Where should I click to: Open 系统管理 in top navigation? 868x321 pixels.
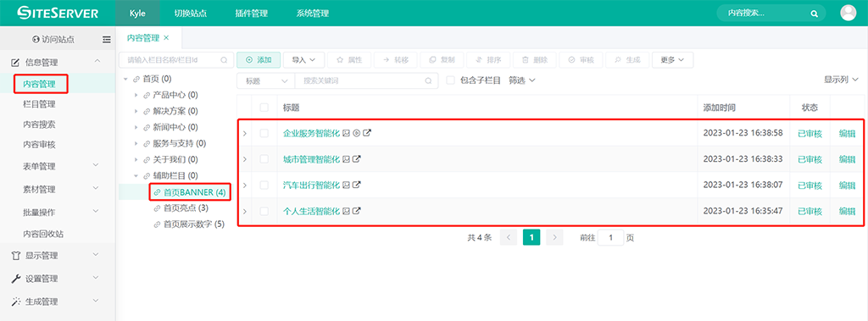tap(312, 14)
